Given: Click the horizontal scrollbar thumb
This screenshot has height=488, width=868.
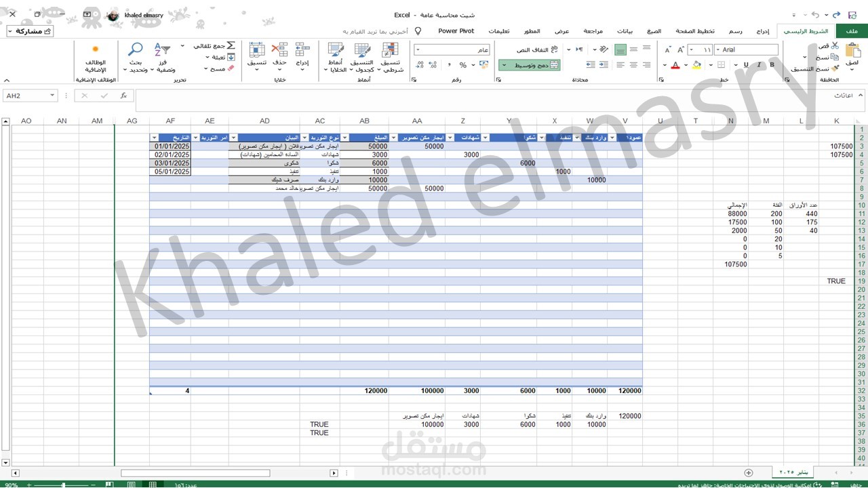Looking at the screenshot, I should (x=195, y=472).
